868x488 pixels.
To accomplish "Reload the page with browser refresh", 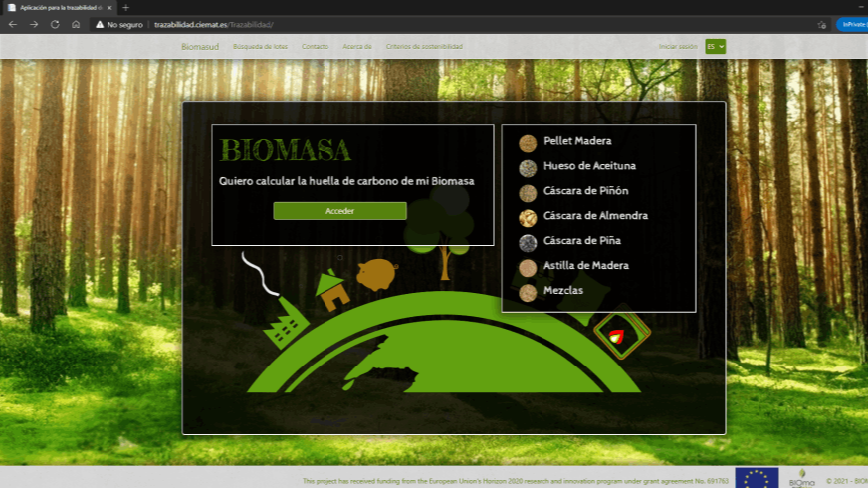I will tap(55, 24).
